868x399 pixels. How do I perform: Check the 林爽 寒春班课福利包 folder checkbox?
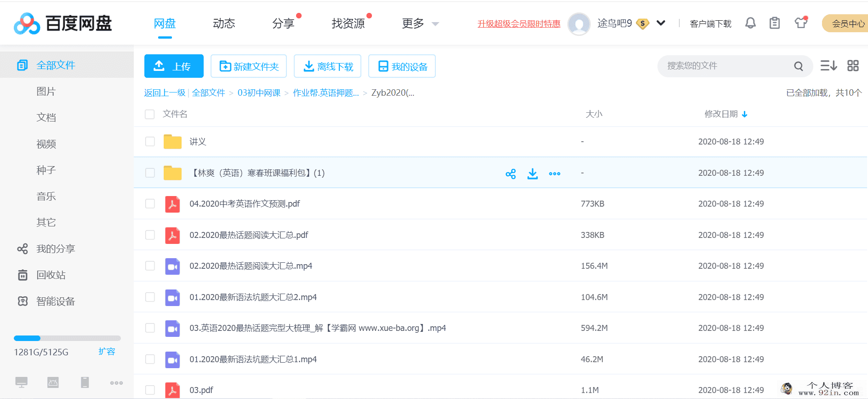click(150, 173)
